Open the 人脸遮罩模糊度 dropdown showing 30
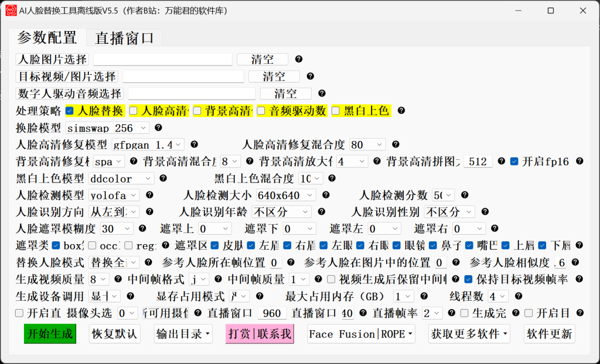600x364 pixels. (x=117, y=229)
